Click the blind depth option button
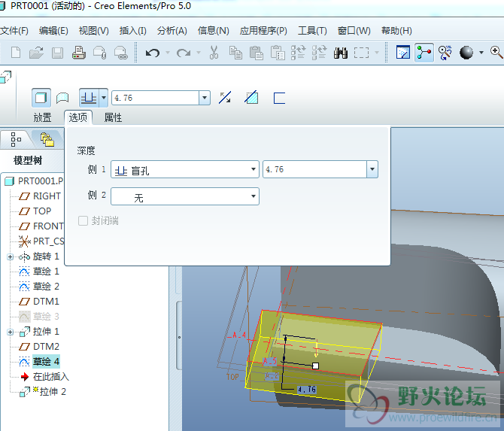Image resolution: width=504 pixels, height=431 pixels. [x=89, y=98]
